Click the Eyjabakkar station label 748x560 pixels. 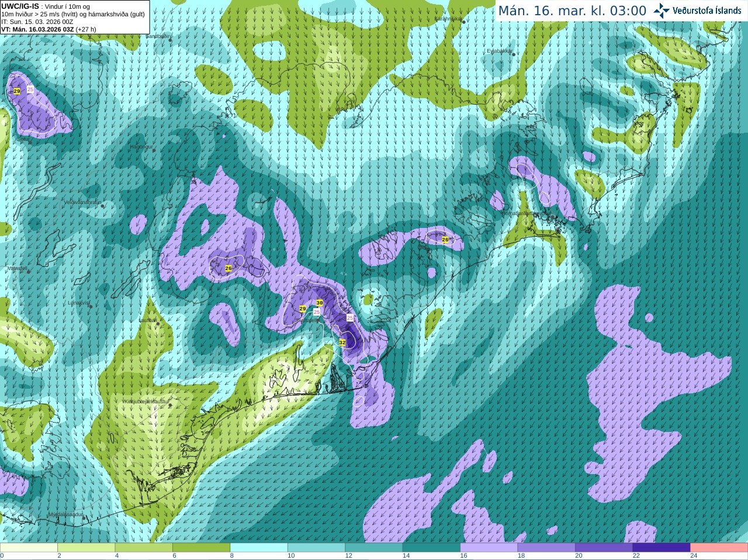coord(500,51)
